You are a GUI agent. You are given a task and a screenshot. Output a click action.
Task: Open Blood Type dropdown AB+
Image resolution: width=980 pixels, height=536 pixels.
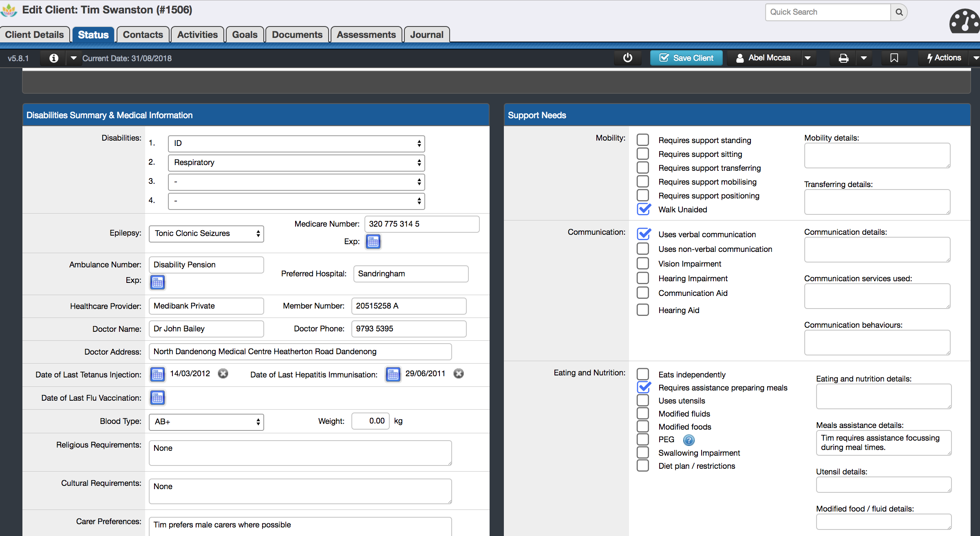206,422
